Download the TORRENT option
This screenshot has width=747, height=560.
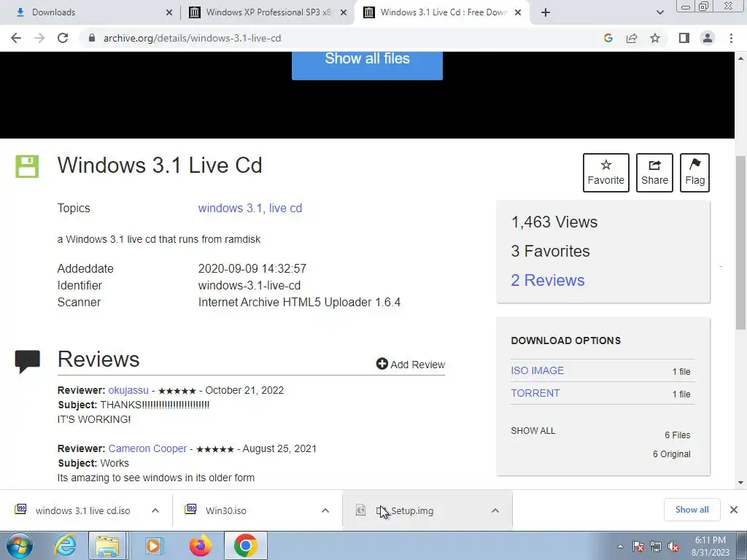[535, 393]
